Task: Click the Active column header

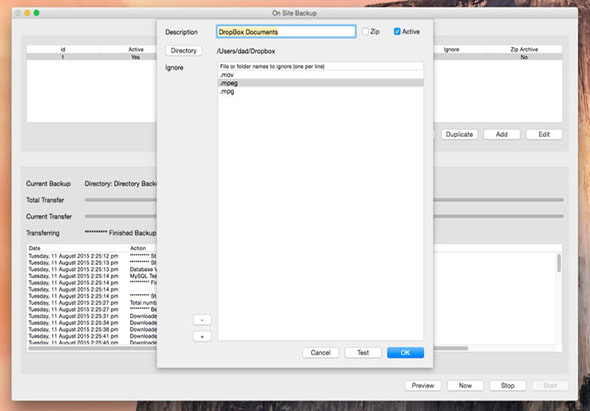Action: pos(136,49)
